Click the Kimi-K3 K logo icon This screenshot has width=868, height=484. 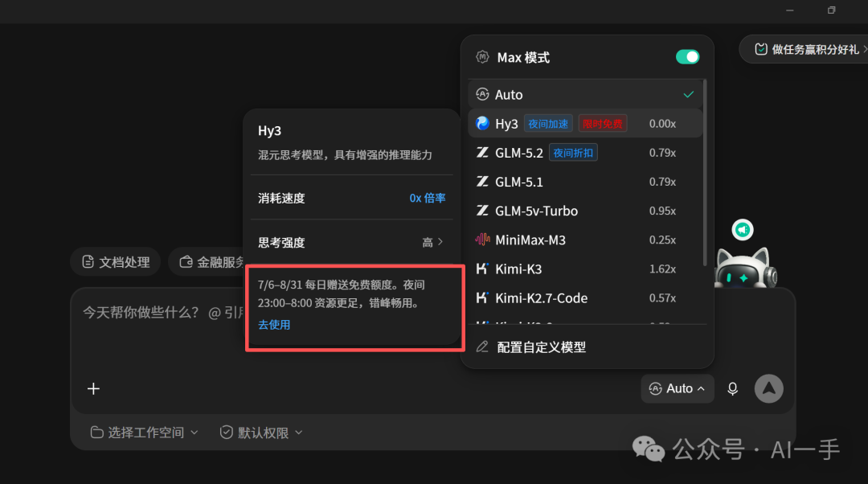482,269
